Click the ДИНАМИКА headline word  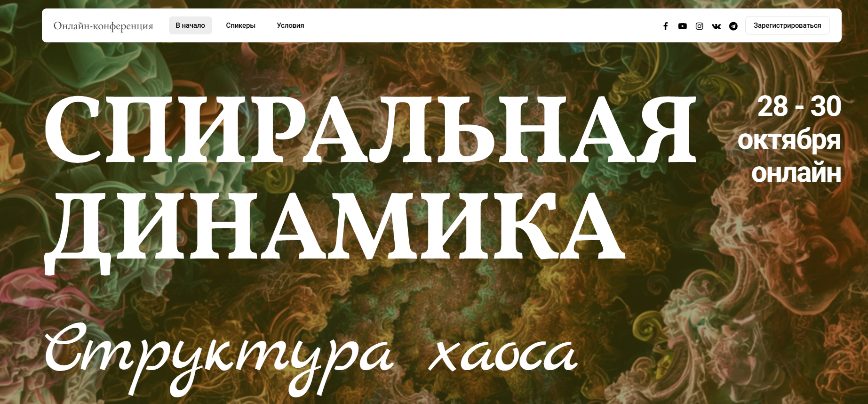pyautogui.click(x=334, y=226)
